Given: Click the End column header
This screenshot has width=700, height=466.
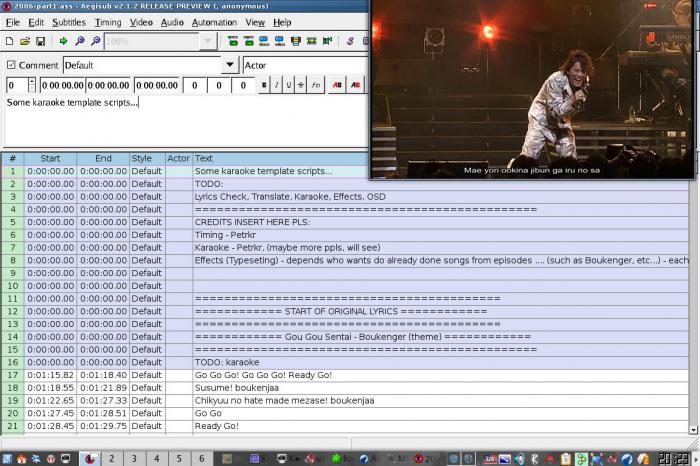Looking at the screenshot, I should pyautogui.click(x=103, y=158).
